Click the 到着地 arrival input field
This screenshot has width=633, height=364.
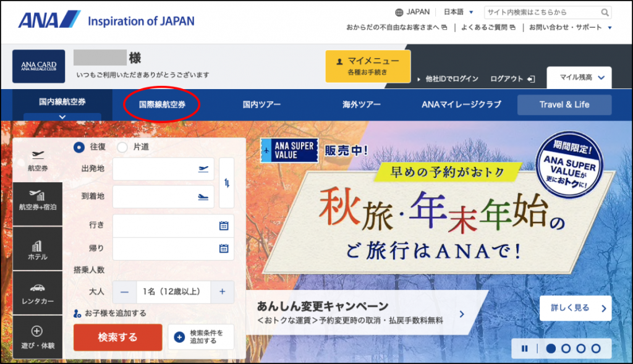point(163,197)
